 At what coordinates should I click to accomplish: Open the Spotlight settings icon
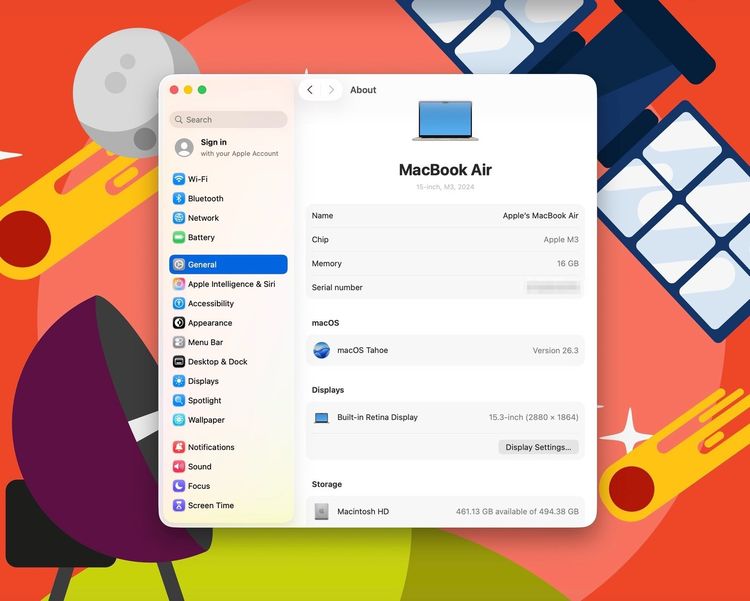tap(179, 400)
